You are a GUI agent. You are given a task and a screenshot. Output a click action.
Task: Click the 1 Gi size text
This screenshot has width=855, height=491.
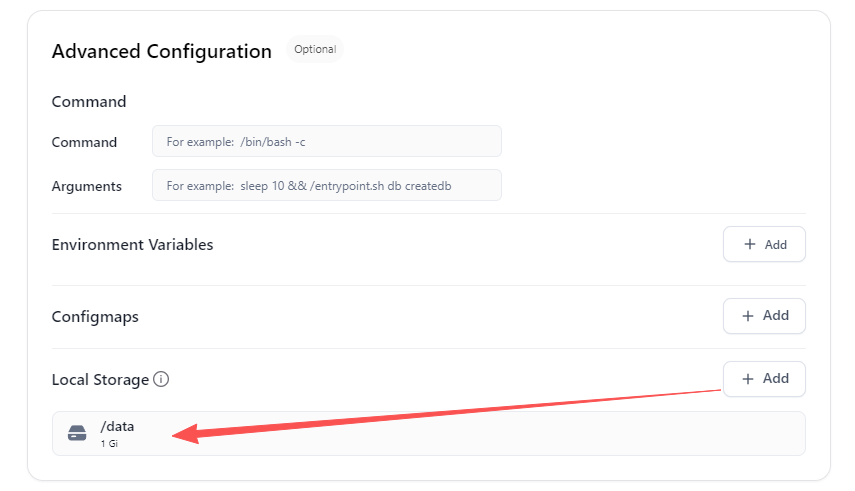(109, 444)
